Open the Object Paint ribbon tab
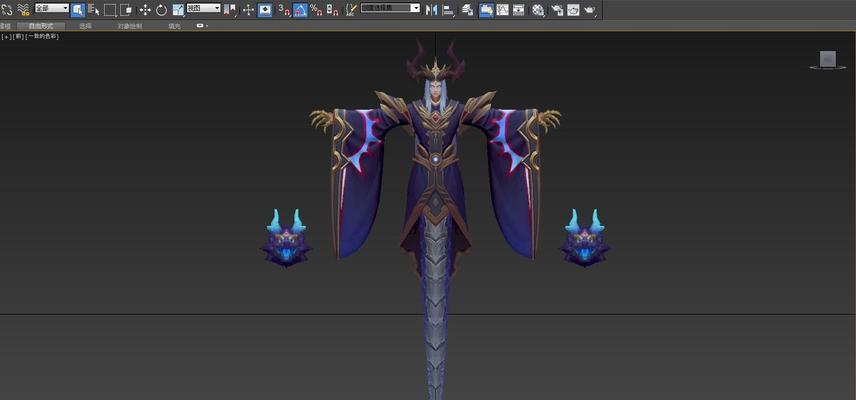The width and height of the screenshot is (856, 400). pos(130,26)
